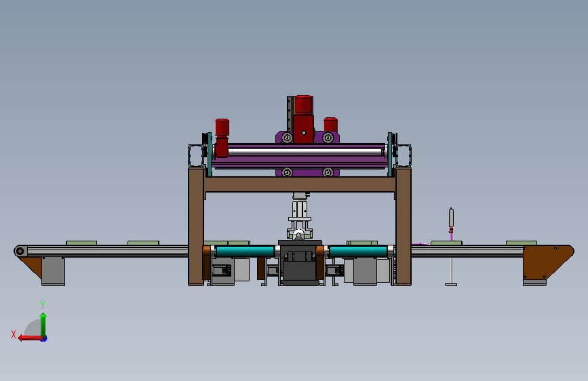588x381 pixels.
Task: Select the rightmost green pallet on the conveyor
Action: pyautogui.click(x=522, y=243)
